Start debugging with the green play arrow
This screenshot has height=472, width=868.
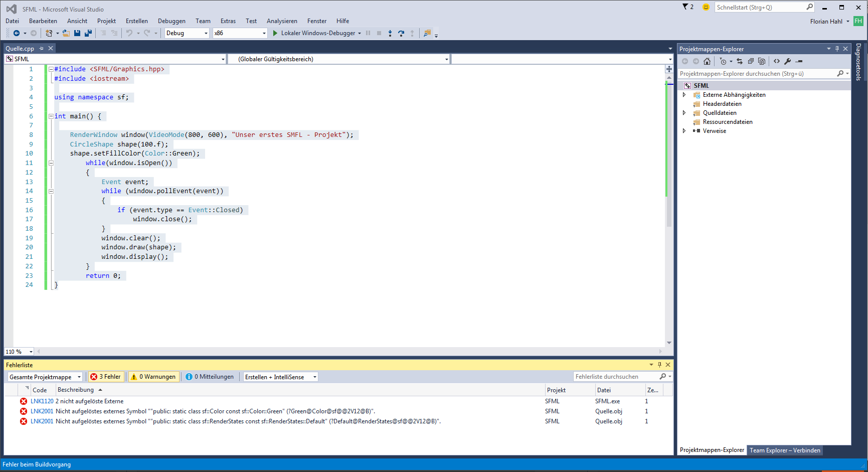[275, 33]
